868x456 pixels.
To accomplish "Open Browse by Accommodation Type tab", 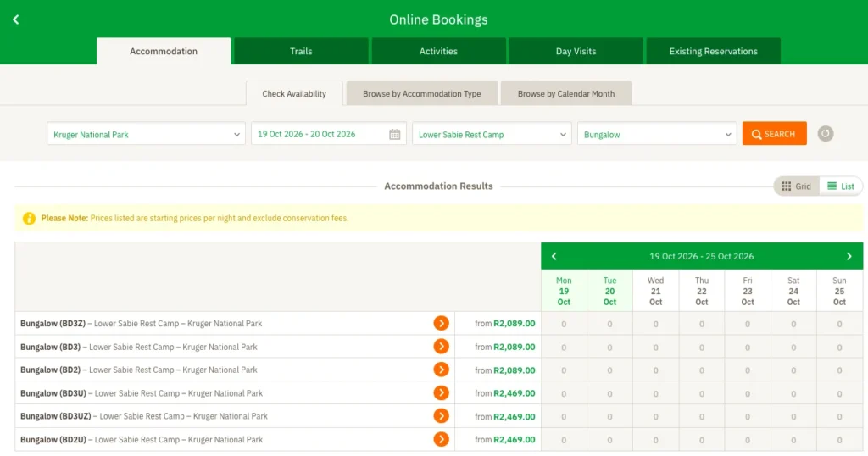I will coord(422,93).
